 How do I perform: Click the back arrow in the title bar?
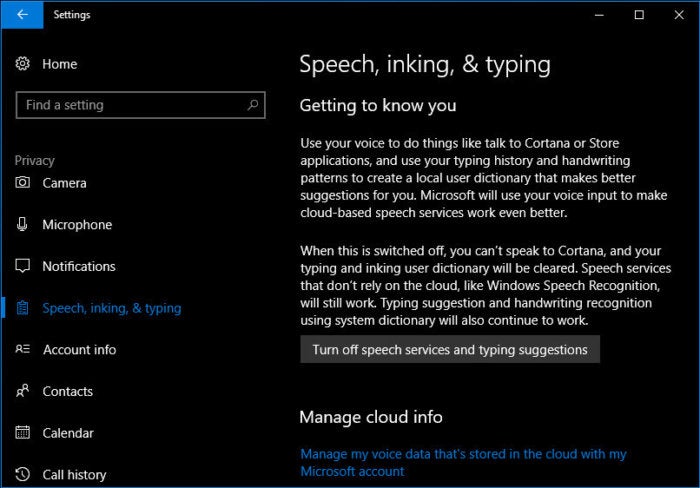pyautogui.click(x=22, y=14)
